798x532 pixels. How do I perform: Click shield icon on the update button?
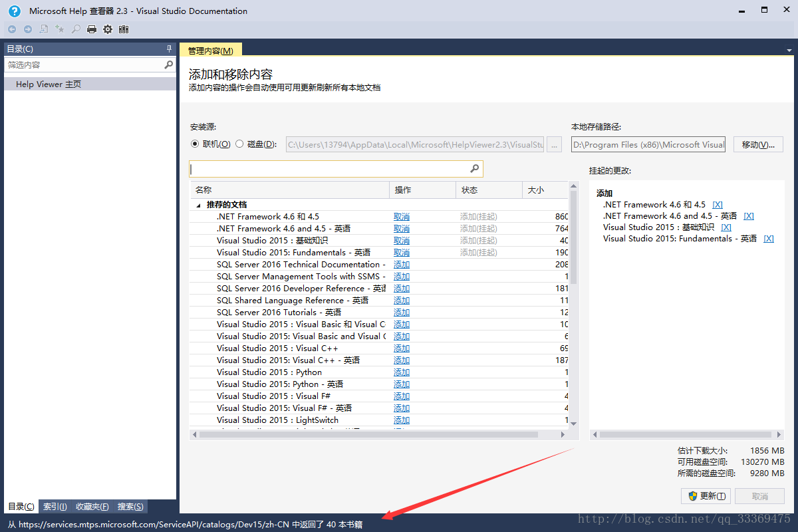[x=692, y=495]
